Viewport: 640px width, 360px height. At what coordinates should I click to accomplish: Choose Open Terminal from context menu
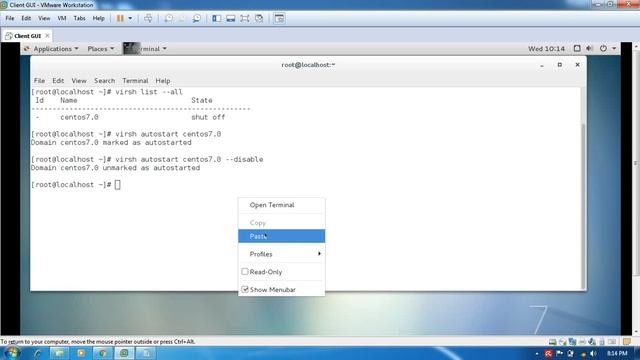click(x=282, y=205)
